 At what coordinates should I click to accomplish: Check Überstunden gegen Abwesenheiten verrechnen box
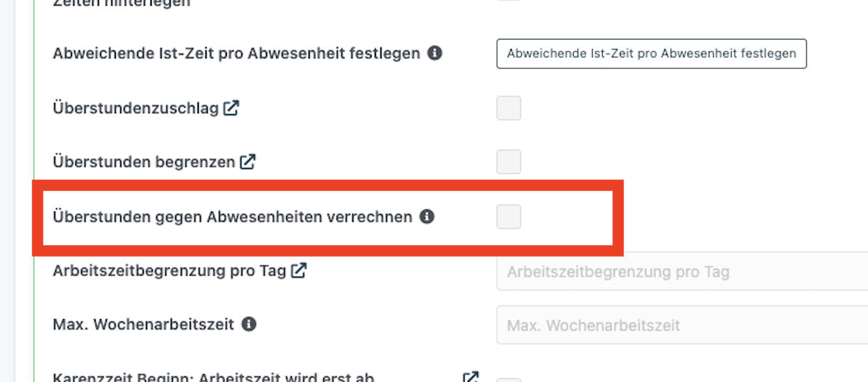point(509,216)
